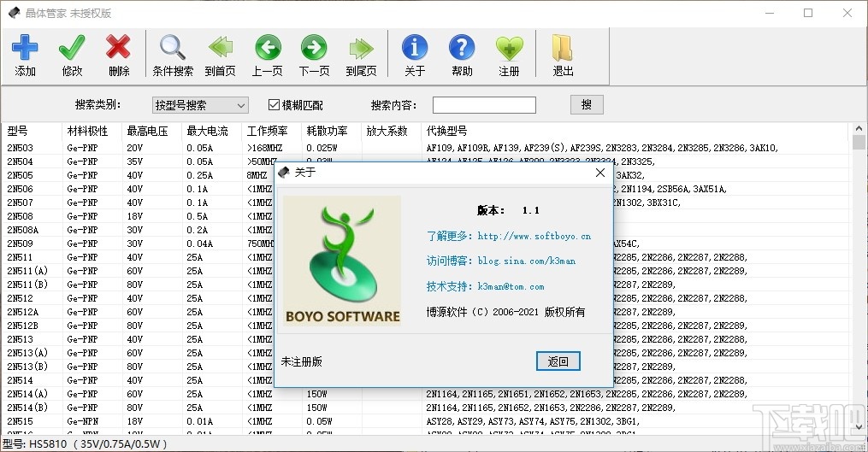Select the 2N509 model cell
Viewport: 868px width, 452px height.
20,244
